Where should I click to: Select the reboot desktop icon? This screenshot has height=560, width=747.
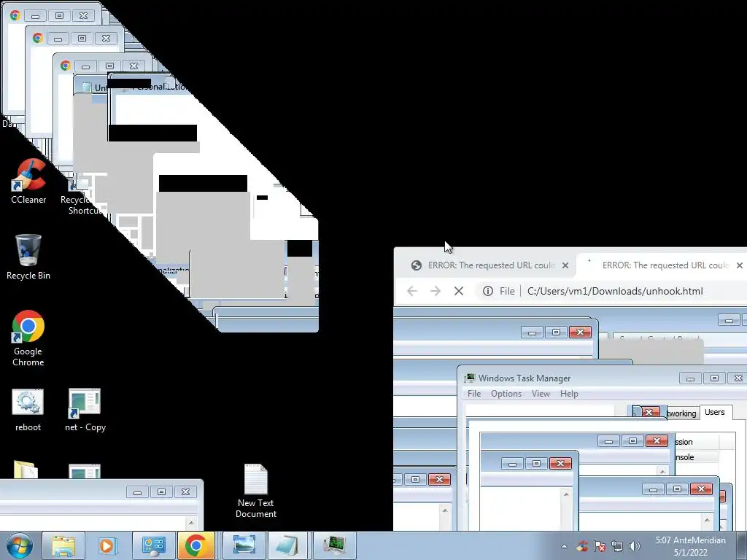coord(28,410)
